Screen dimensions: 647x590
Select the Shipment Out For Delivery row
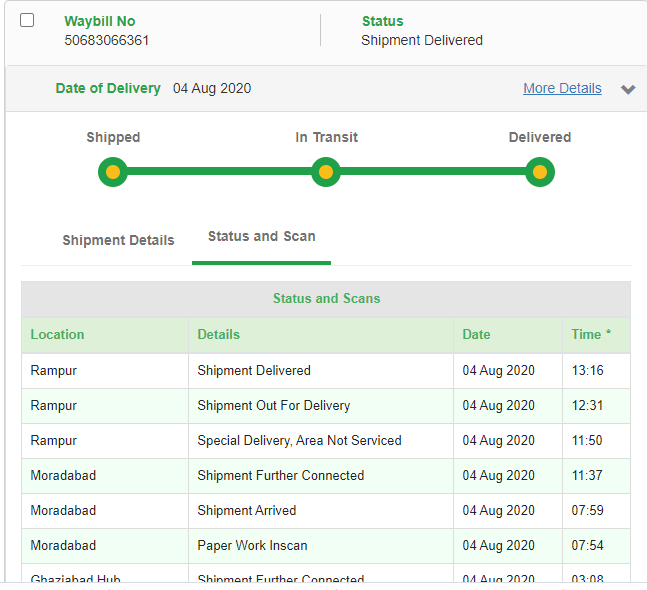pos(273,406)
